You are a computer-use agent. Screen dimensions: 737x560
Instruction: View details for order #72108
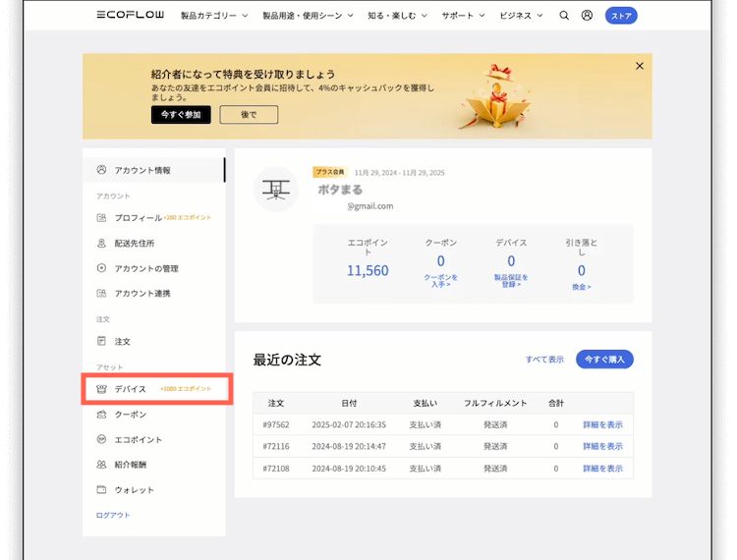click(x=602, y=469)
